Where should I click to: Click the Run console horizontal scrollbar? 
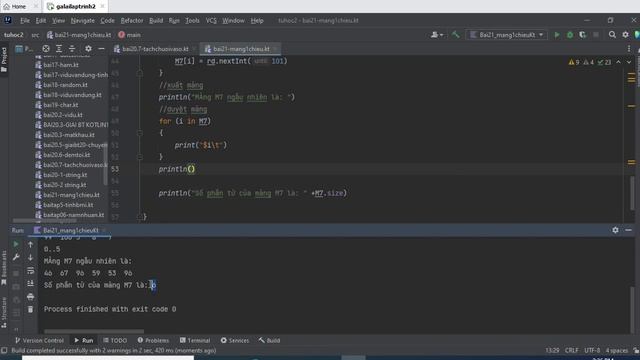click(94, 331)
